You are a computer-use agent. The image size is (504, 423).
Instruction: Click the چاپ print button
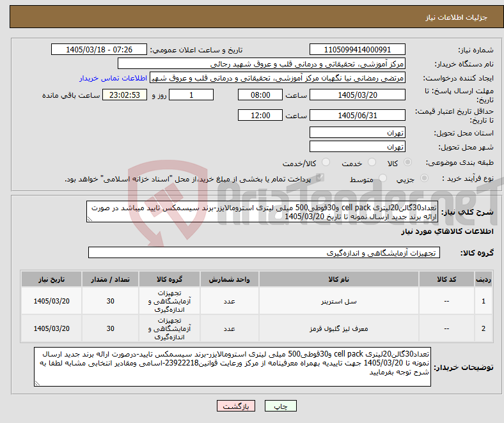(281, 406)
